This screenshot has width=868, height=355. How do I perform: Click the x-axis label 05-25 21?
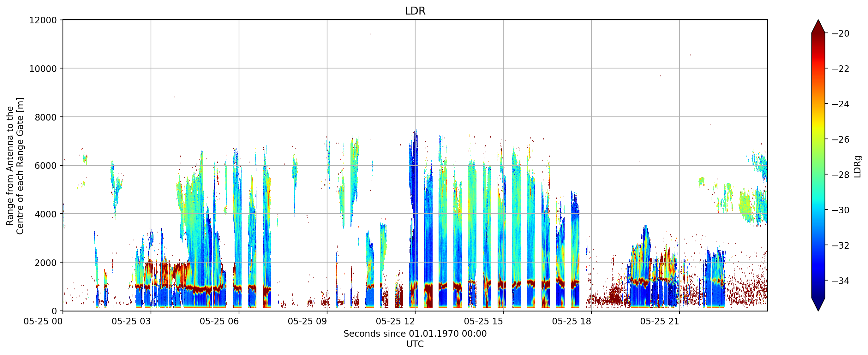(660, 321)
